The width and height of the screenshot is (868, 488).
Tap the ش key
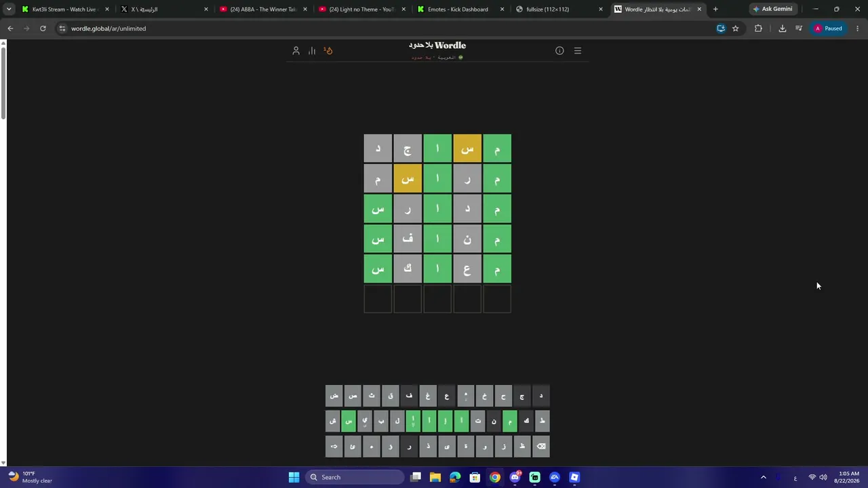332,421
